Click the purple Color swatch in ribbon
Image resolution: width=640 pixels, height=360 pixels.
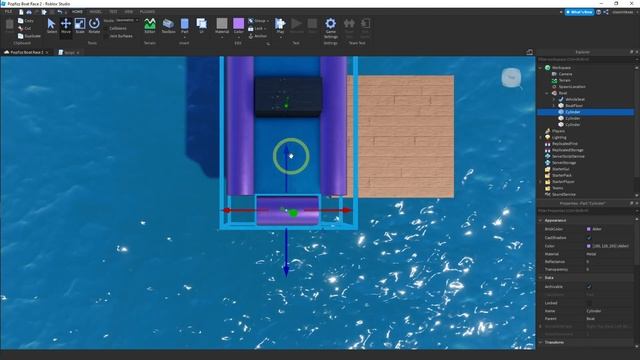[x=239, y=23]
